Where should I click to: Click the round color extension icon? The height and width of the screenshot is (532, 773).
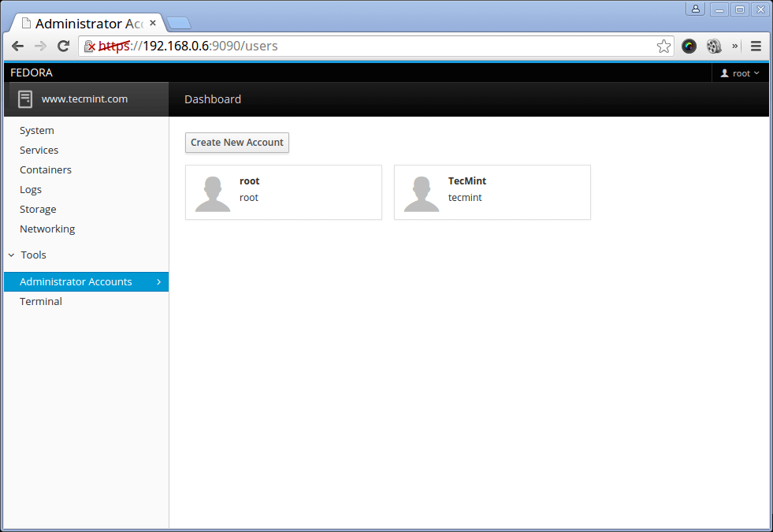click(x=689, y=46)
